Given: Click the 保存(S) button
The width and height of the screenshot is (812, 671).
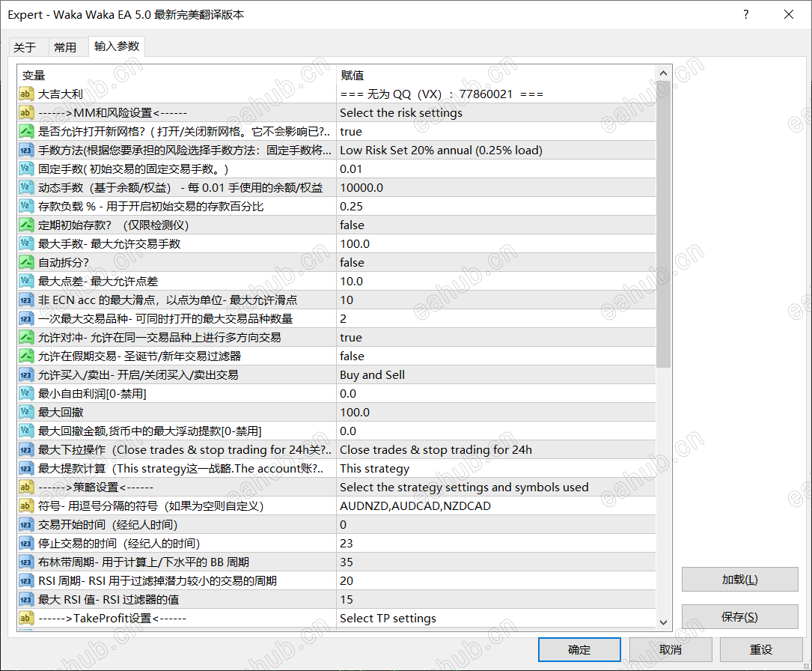Looking at the screenshot, I should [x=739, y=616].
